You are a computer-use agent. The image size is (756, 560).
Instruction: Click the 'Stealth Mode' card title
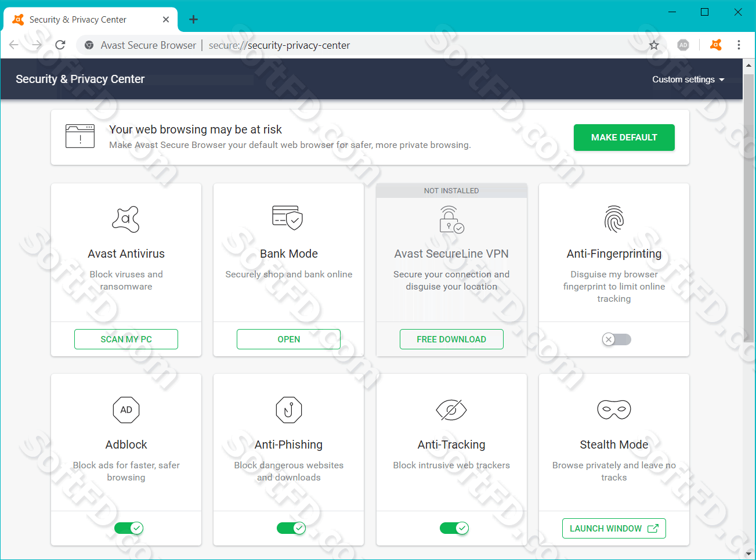click(x=614, y=445)
